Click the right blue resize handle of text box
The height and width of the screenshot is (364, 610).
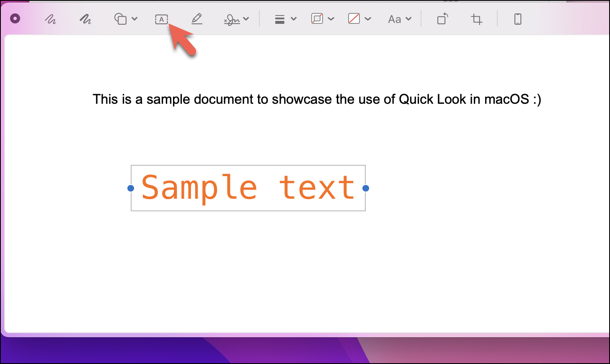point(366,188)
